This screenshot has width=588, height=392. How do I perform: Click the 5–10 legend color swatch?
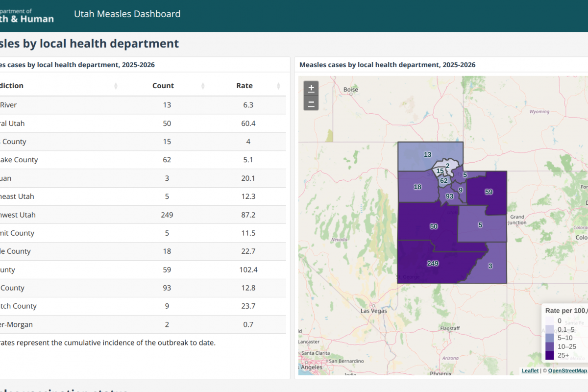550,338
